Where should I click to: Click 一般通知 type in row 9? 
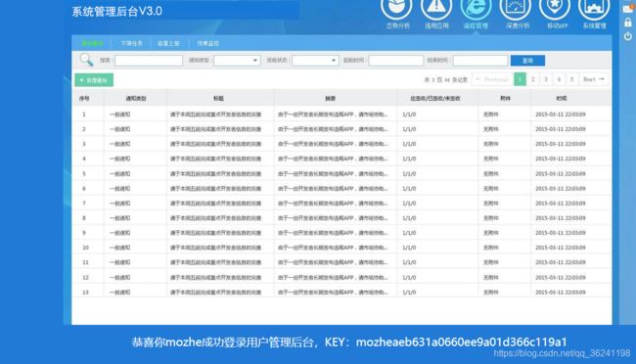pyautogui.click(x=119, y=233)
